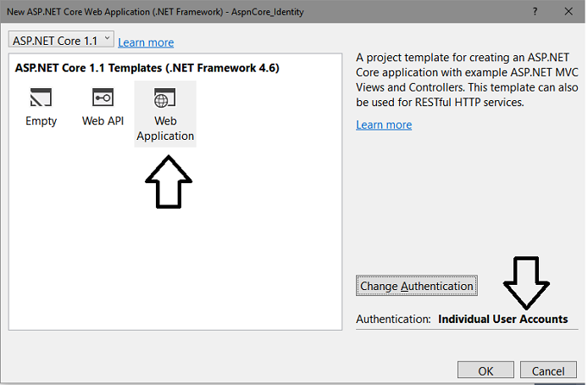
Task: Click the Web API template label
Action: pyautogui.click(x=103, y=120)
